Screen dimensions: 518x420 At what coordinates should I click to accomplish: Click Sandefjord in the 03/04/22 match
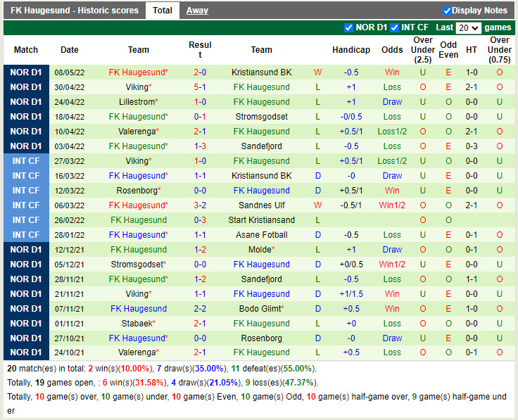coord(261,146)
